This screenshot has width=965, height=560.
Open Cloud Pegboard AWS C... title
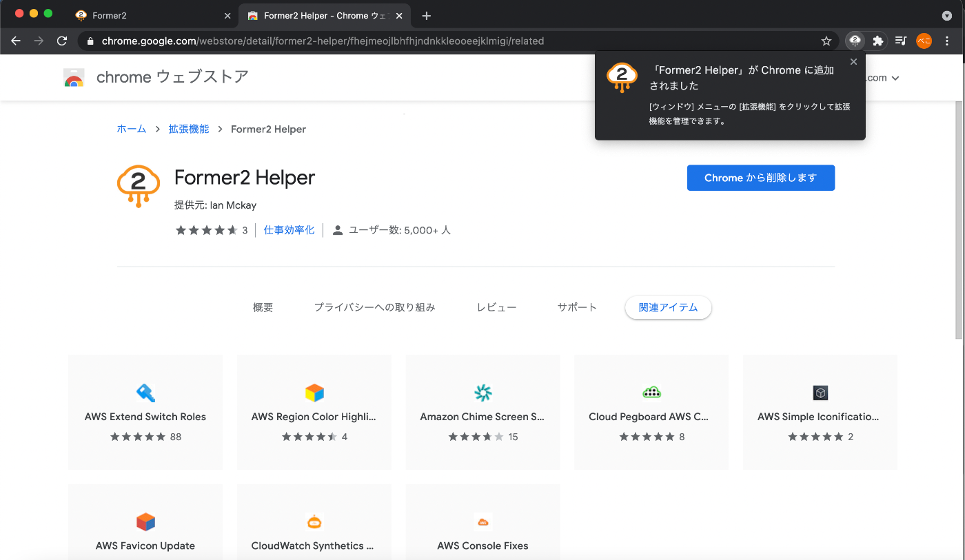click(649, 417)
